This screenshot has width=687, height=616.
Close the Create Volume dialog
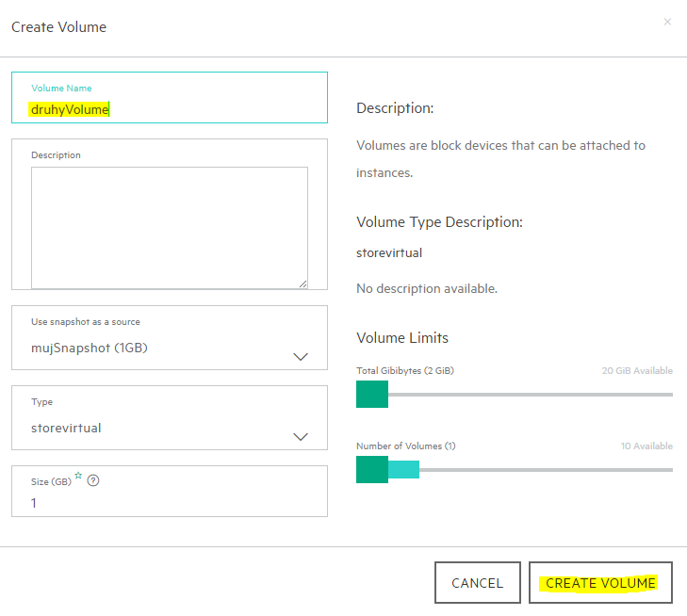pos(667,22)
